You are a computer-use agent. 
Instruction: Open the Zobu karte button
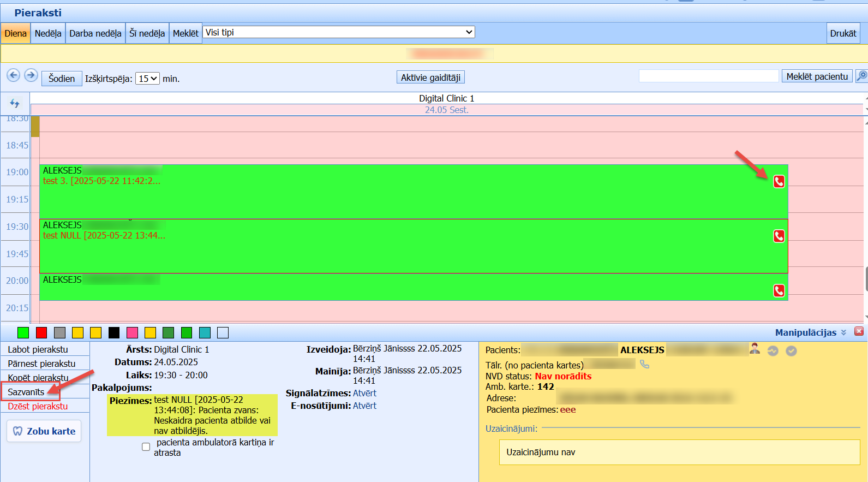point(44,431)
